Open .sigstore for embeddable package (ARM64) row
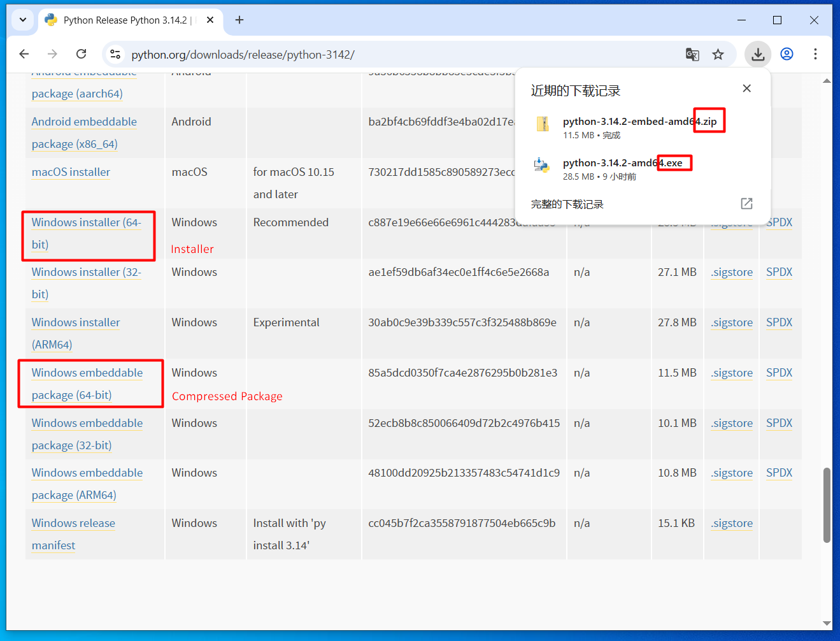This screenshot has height=641, width=840. click(x=732, y=473)
